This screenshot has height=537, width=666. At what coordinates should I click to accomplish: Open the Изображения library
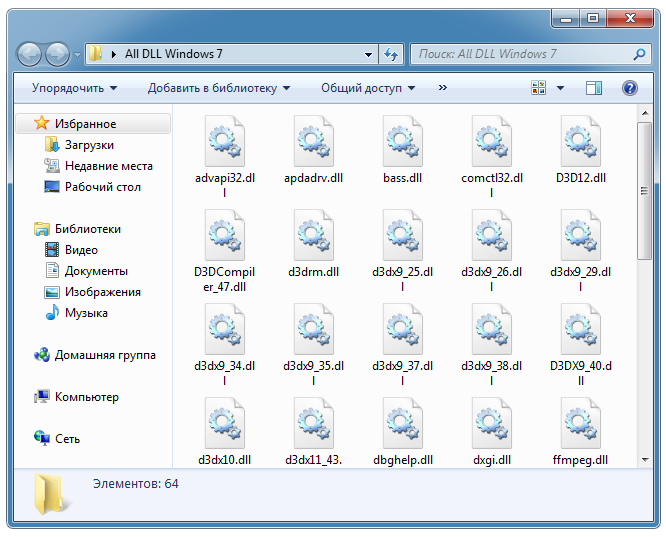click(93, 292)
